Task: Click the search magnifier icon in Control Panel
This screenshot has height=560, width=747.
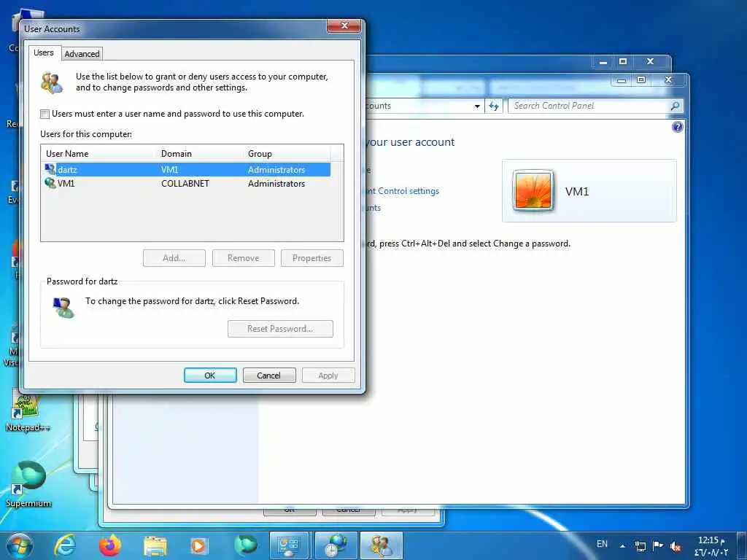Action: pyautogui.click(x=675, y=106)
